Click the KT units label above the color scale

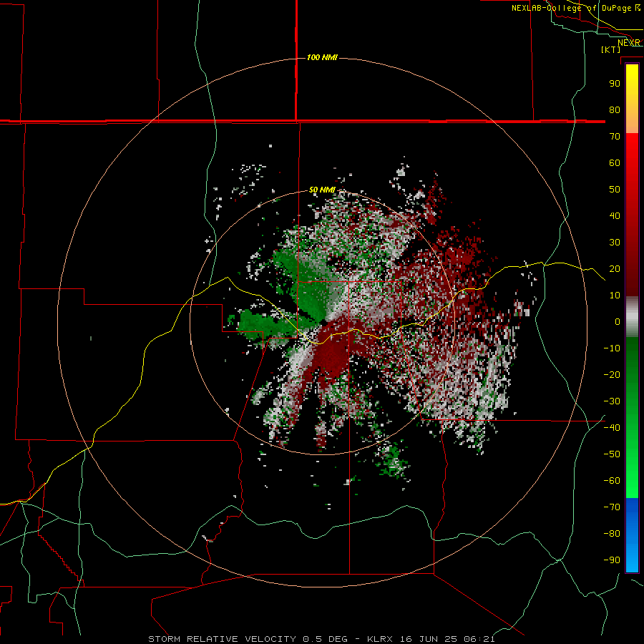point(611,49)
